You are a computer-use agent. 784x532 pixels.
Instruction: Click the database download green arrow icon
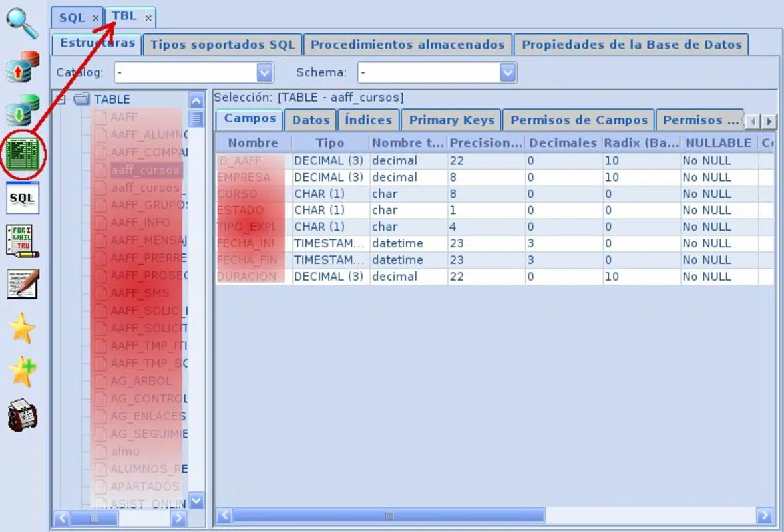pos(23,110)
